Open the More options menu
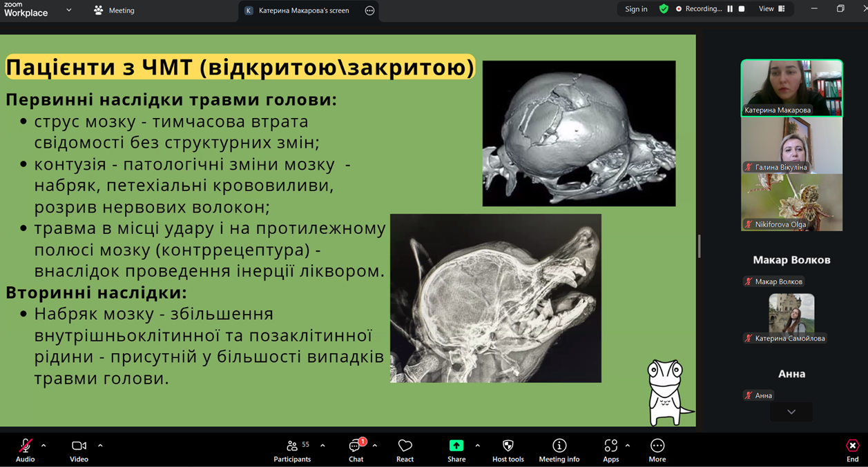The height and width of the screenshot is (467, 868). coord(657,450)
